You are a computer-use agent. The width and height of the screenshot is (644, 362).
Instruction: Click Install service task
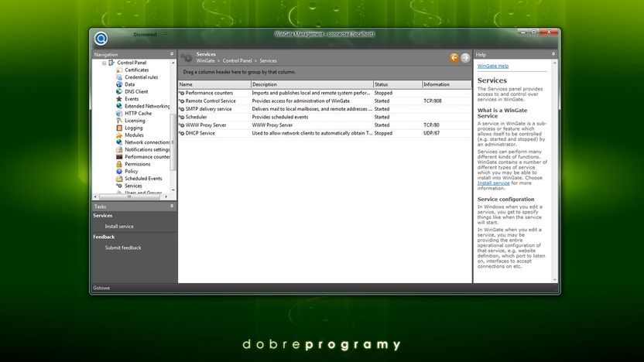[x=119, y=227]
